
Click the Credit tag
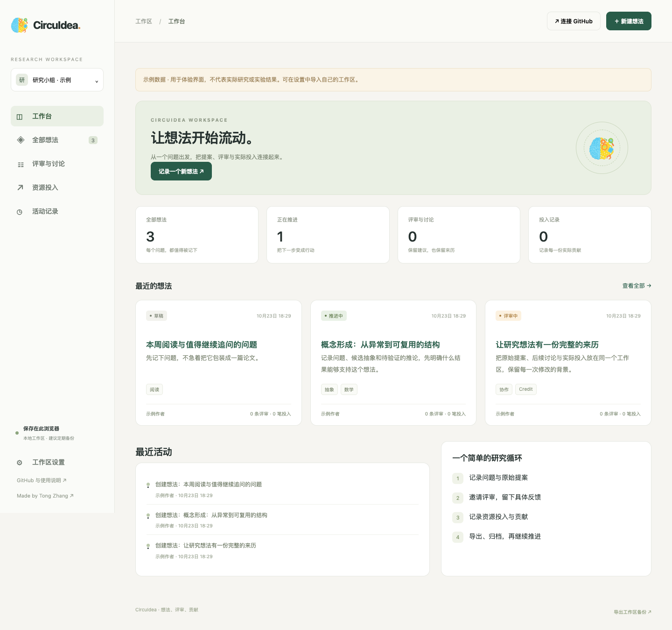526,389
